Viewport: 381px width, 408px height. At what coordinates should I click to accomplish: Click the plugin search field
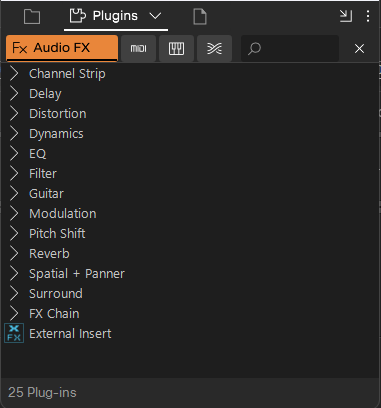tap(290, 49)
